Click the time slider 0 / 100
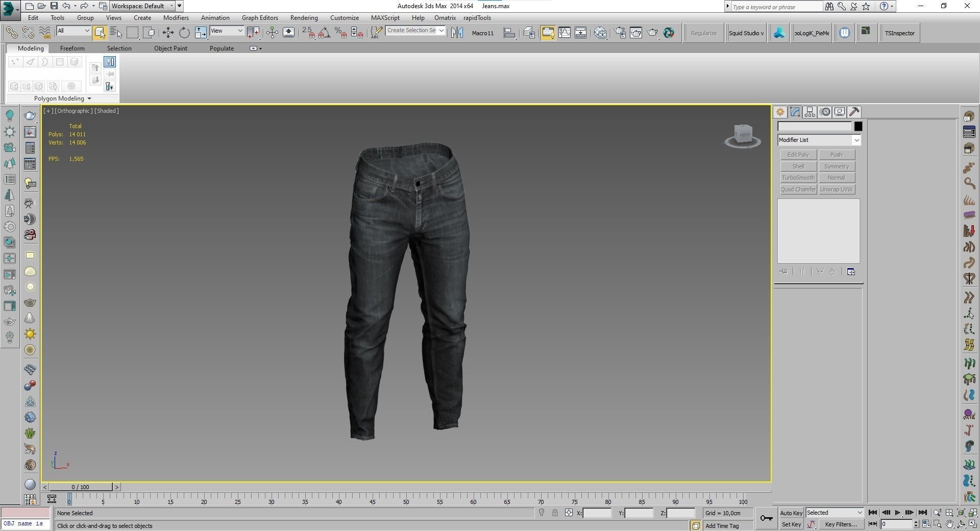980x531 pixels. click(81, 487)
